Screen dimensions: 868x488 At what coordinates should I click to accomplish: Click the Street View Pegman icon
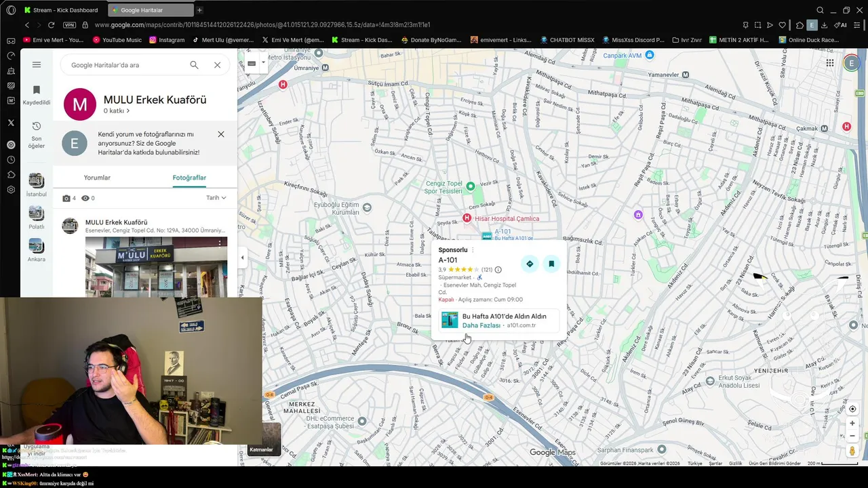click(x=852, y=451)
